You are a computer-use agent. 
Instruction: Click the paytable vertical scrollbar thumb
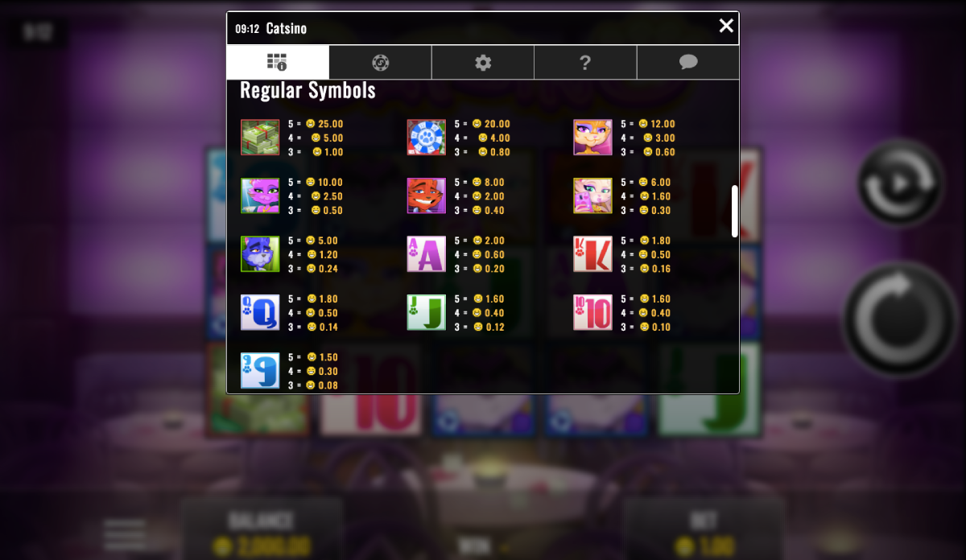[735, 211]
